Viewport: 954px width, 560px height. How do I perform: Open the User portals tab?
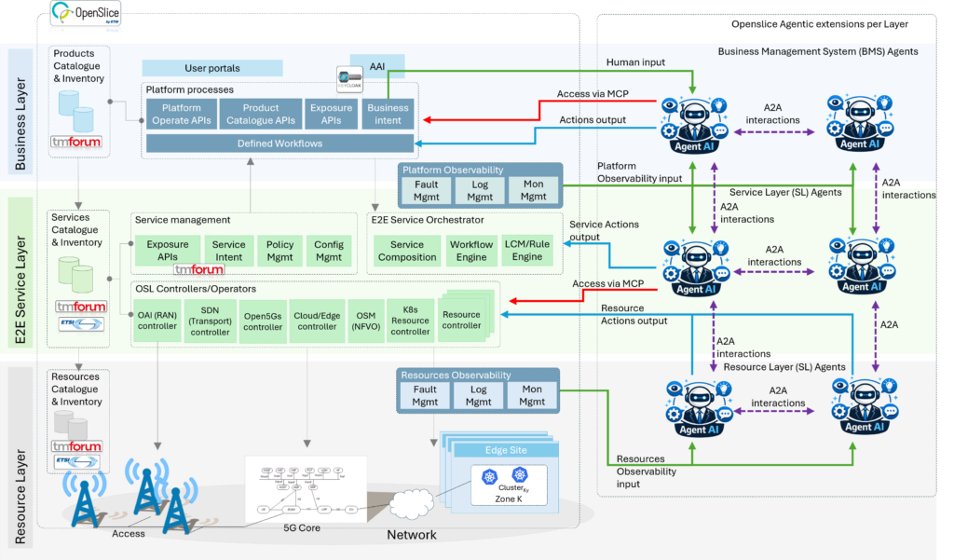point(211,68)
